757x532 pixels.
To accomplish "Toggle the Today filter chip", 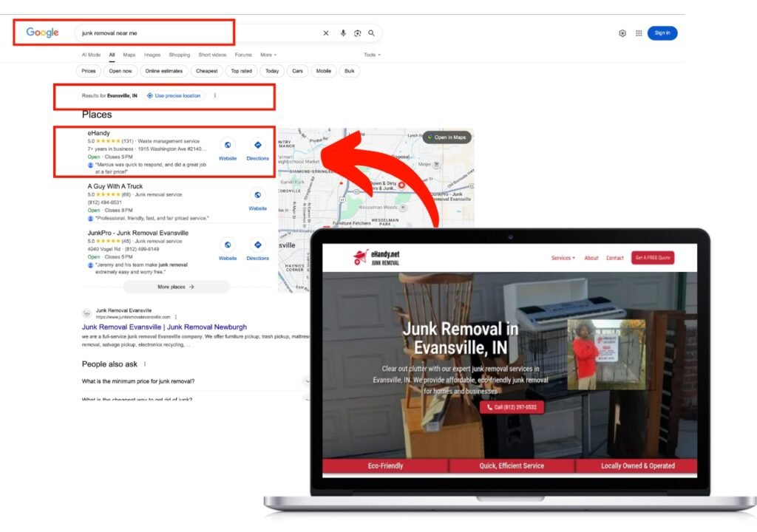I will tap(272, 71).
